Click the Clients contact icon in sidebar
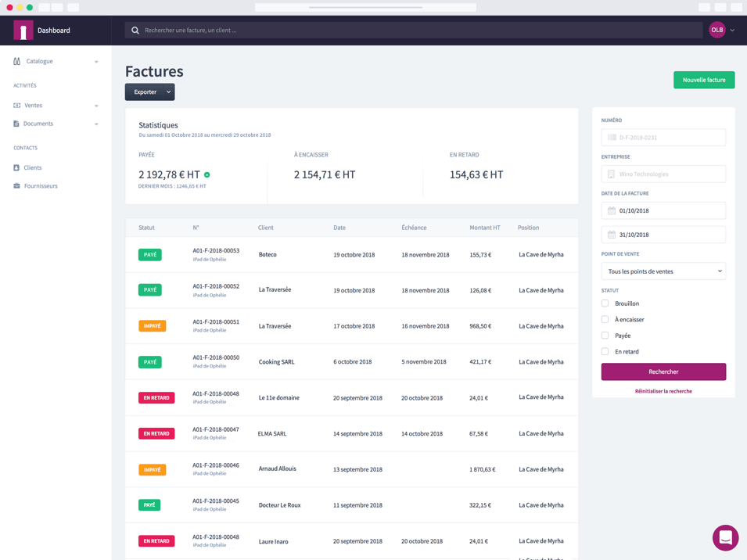The image size is (747, 560). 16,167
